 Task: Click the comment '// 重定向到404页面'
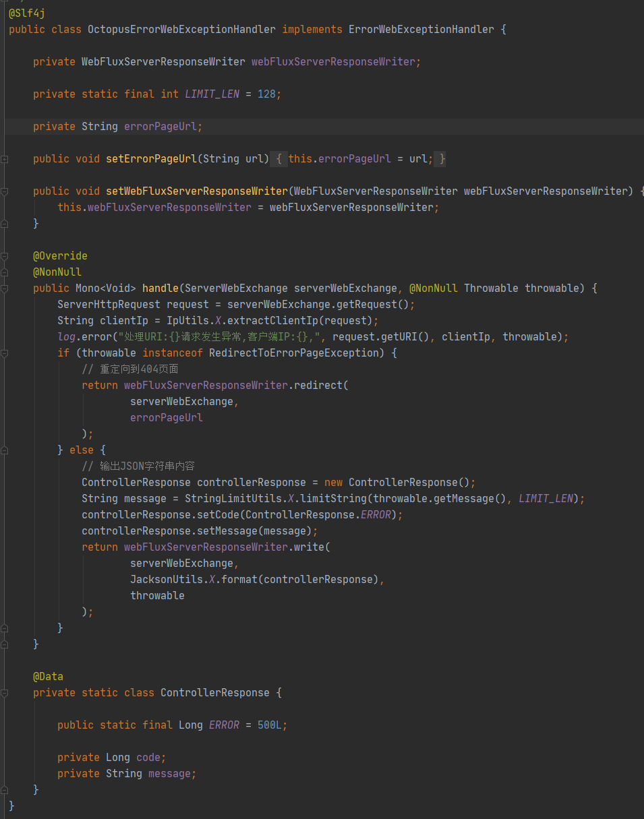[130, 369]
